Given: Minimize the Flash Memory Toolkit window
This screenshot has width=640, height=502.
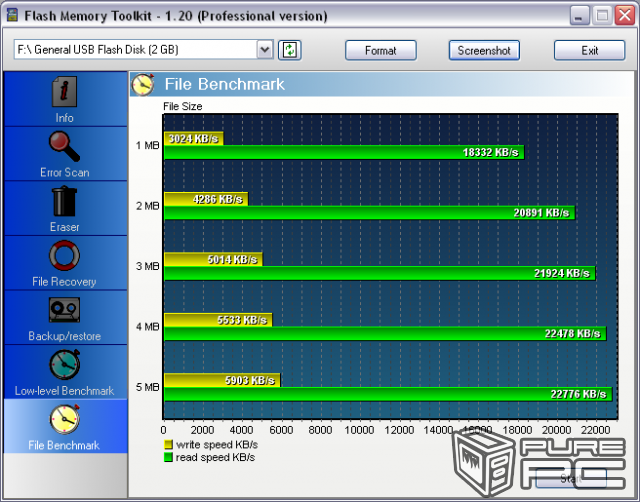Looking at the screenshot, I should (579, 16).
